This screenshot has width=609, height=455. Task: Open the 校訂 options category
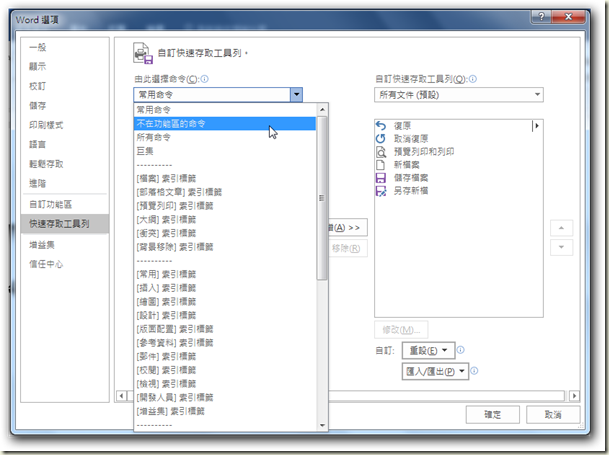pos(65,86)
